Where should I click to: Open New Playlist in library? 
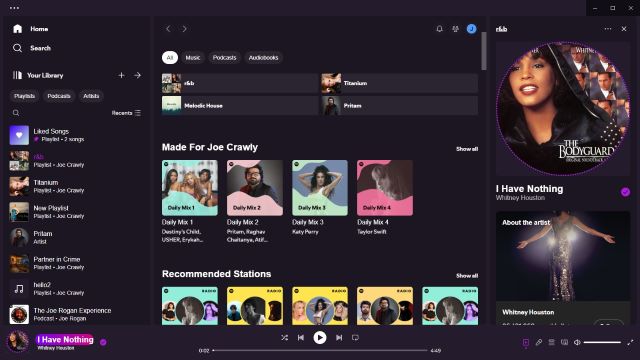76,212
